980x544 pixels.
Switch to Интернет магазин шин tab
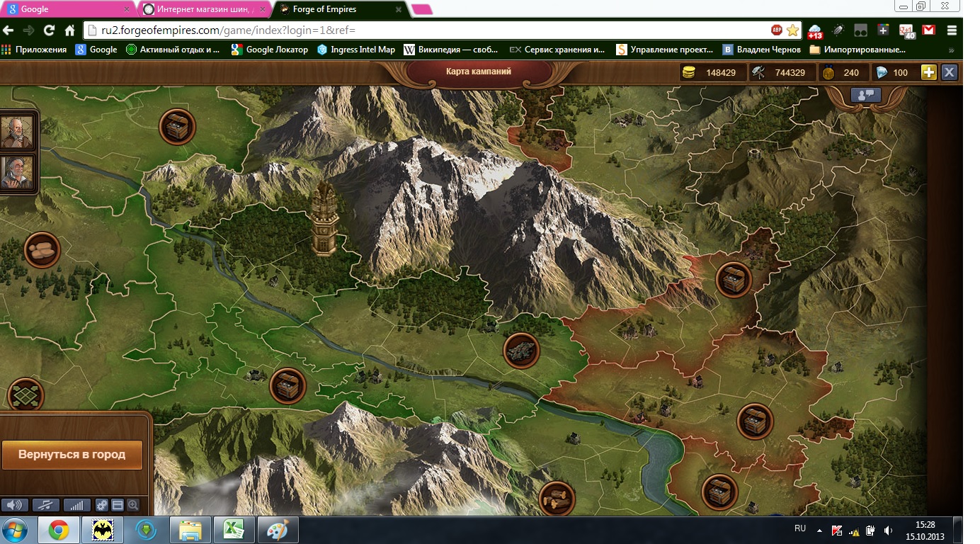[205, 9]
